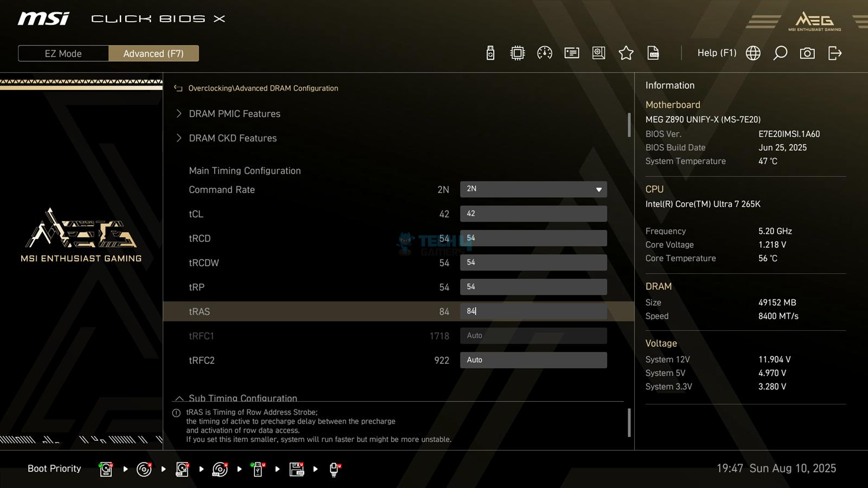The width and height of the screenshot is (868, 488).
Task: Click the settings list scrollbar
Action: (x=629, y=125)
